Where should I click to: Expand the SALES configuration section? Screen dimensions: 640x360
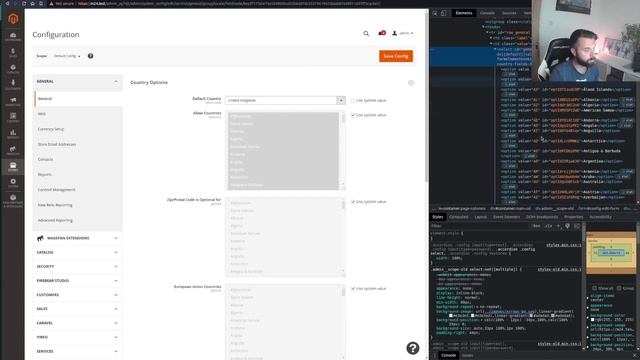pyautogui.click(x=78, y=309)
